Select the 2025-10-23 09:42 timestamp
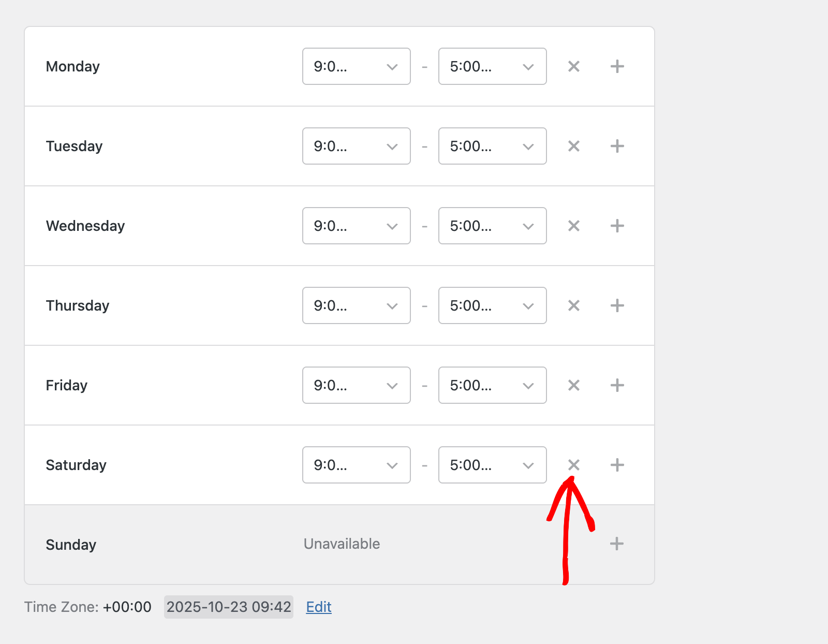The width and height of the screenshot is (828, 644). pos(229,607)
